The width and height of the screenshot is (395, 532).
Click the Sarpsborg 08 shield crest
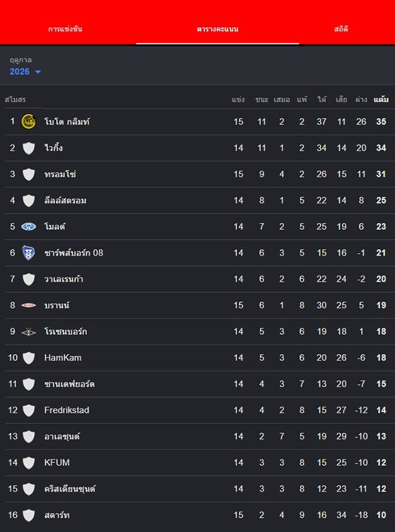tap(28, 253)
